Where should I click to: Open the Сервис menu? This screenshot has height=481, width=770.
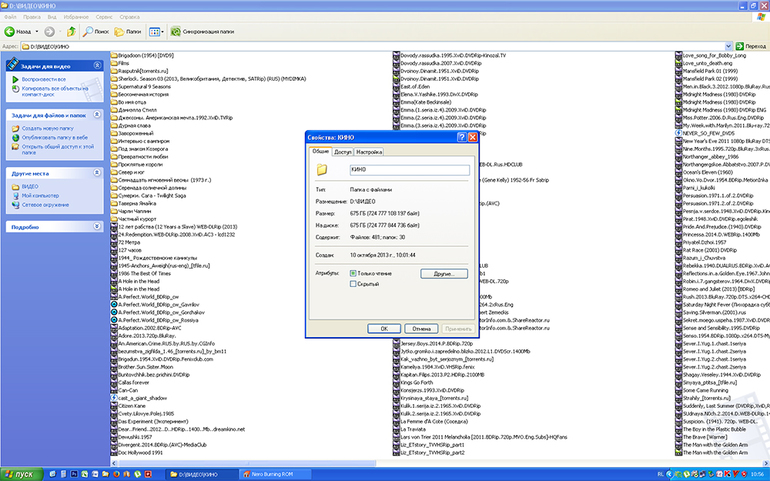point(103,17)
